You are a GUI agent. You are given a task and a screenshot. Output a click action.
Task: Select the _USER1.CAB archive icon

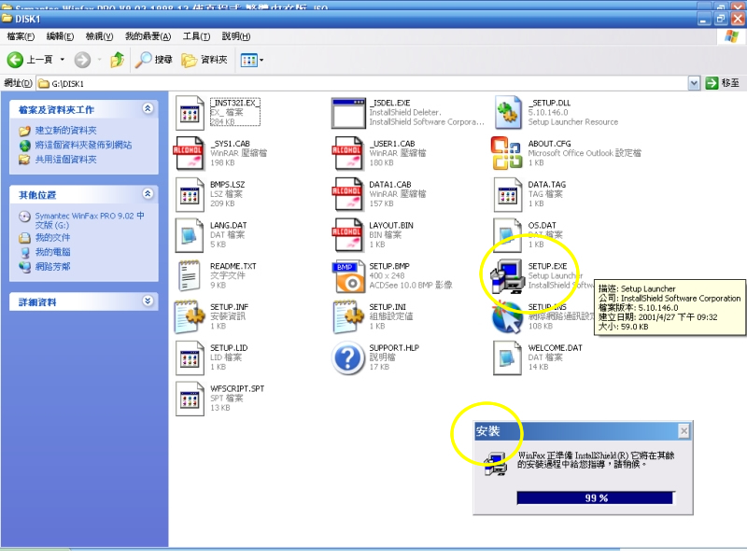point(347,153)
